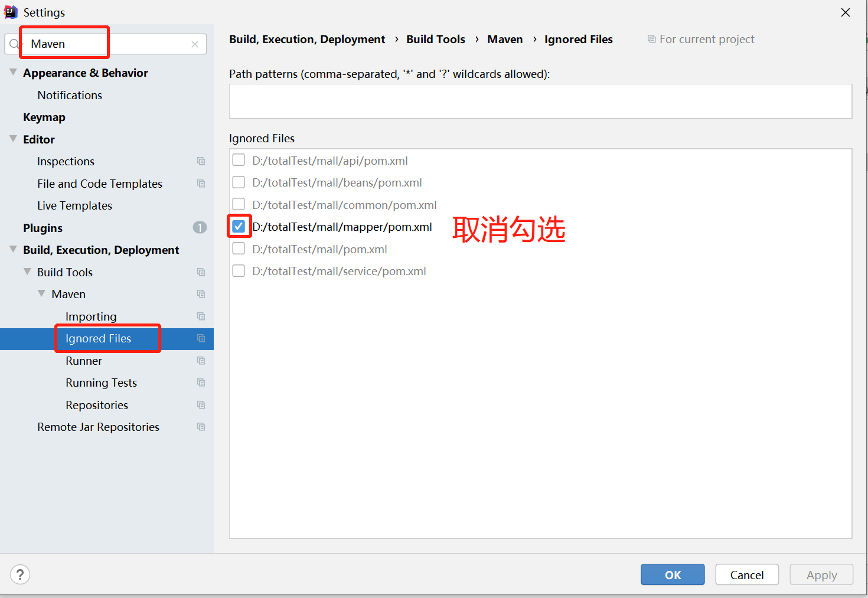Focus the settings search field
Screen dimensions: 868x598
click(x=106, y=44)
